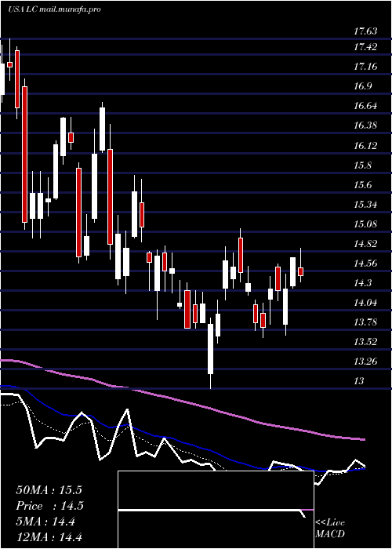Image resolution: width=392 pixels, height=549 pixels.
Task: Click the <<Live MACD label
Action: 330,529
